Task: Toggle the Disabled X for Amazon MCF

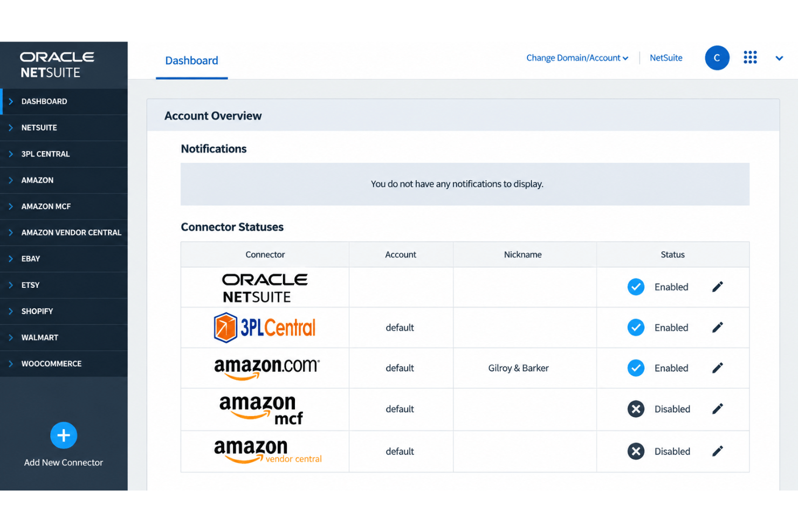Action: [636, 409]
